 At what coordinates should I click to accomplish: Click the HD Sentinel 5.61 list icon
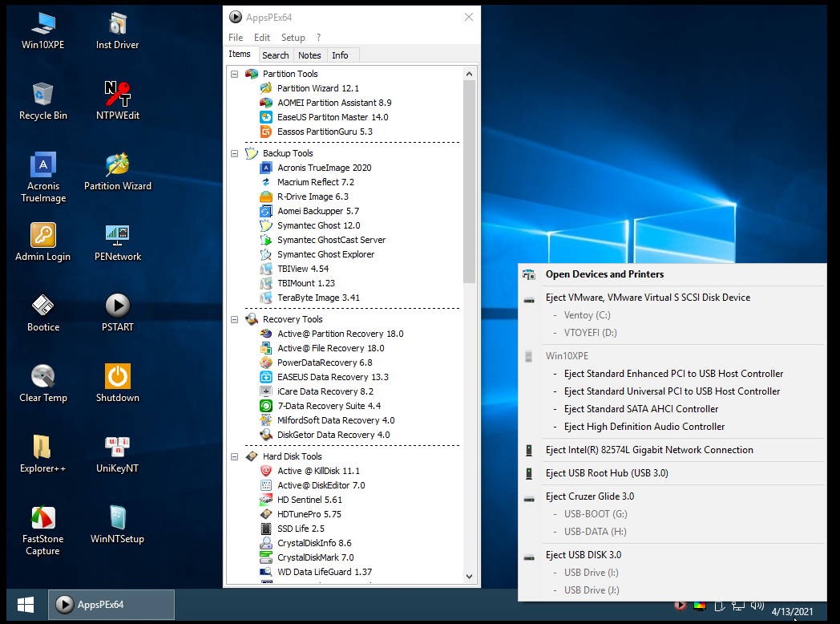266,500
